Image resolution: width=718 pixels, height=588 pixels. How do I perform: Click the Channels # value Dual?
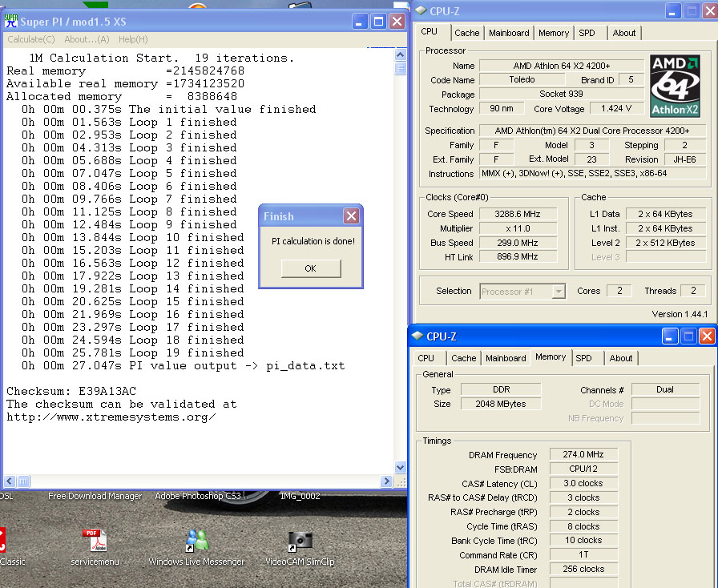coord(665,389)
